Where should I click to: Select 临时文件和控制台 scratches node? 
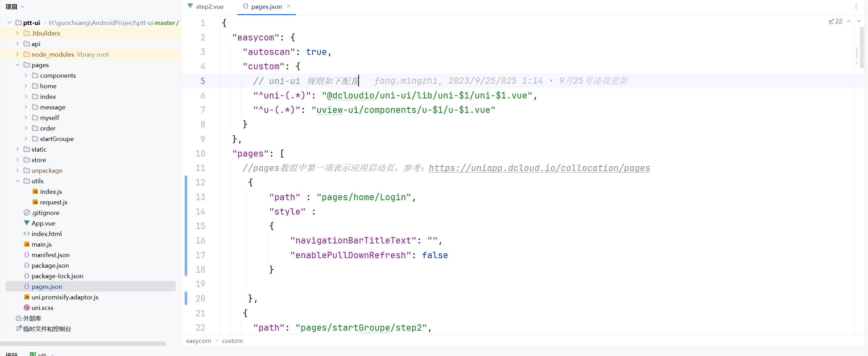(47, 329)
